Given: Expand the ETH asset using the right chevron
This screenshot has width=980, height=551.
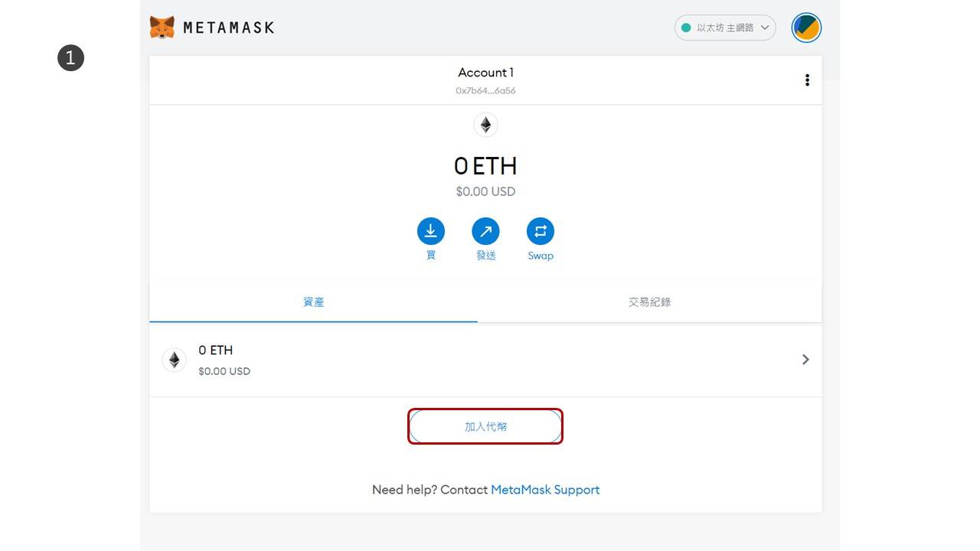Looking at the screenshot, I should click(x=805, y=360).
